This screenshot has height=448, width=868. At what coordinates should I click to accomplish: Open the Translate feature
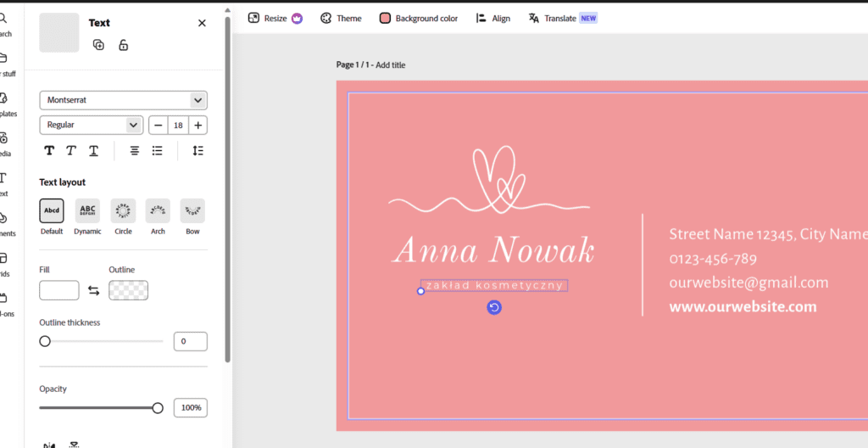click(x=563, y=19)
